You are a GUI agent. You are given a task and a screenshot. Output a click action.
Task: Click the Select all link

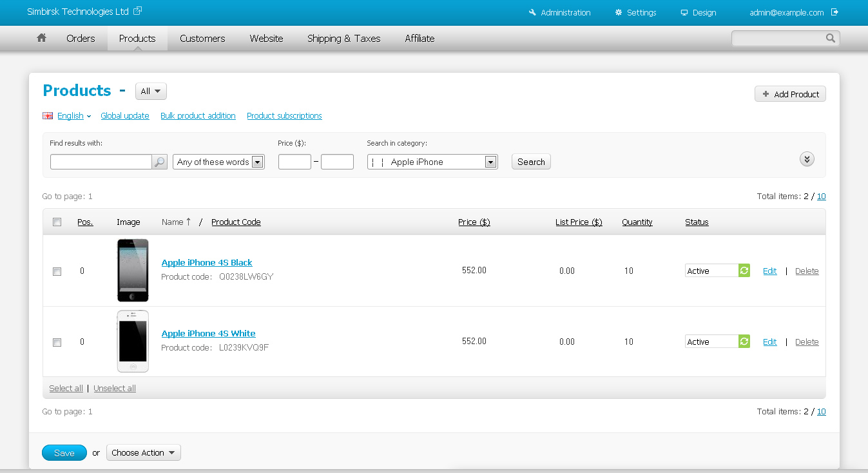pos(66,388)
